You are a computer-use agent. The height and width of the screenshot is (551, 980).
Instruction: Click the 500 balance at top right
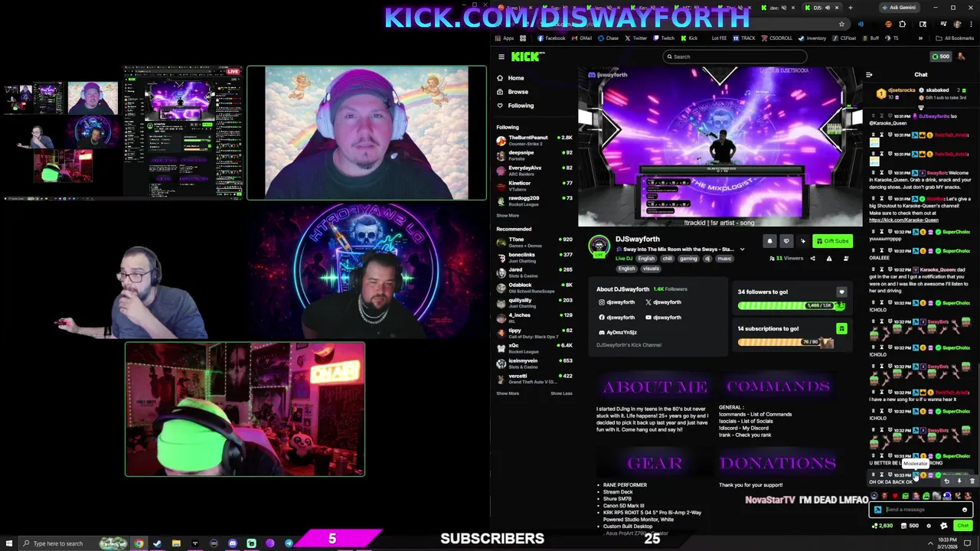click(941, 57)
